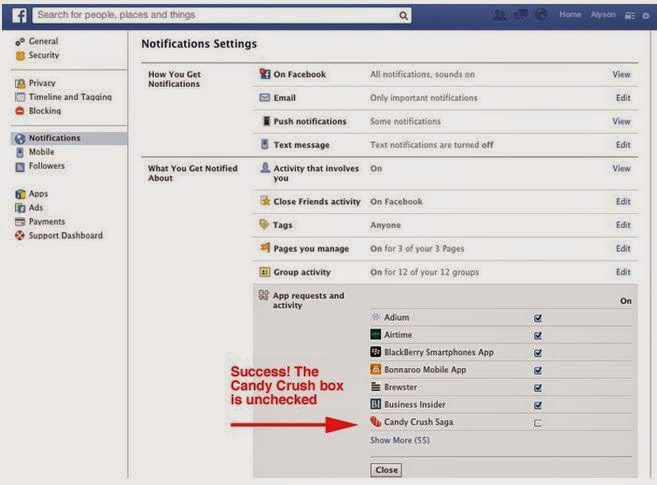Image resolution: width=657 pixels, height=485 pixels.
Task: Open the Timeline and Tagging settings
Action: tap(70, 97)
